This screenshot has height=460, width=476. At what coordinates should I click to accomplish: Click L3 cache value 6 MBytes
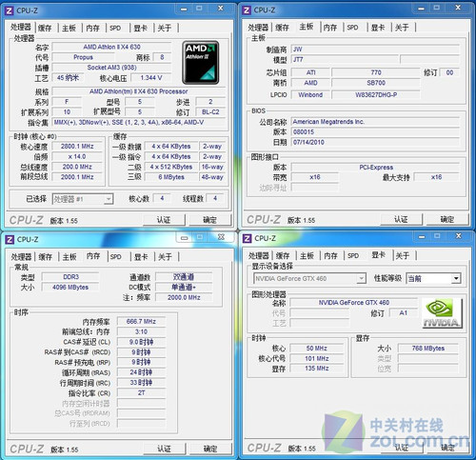pos(171,177)
